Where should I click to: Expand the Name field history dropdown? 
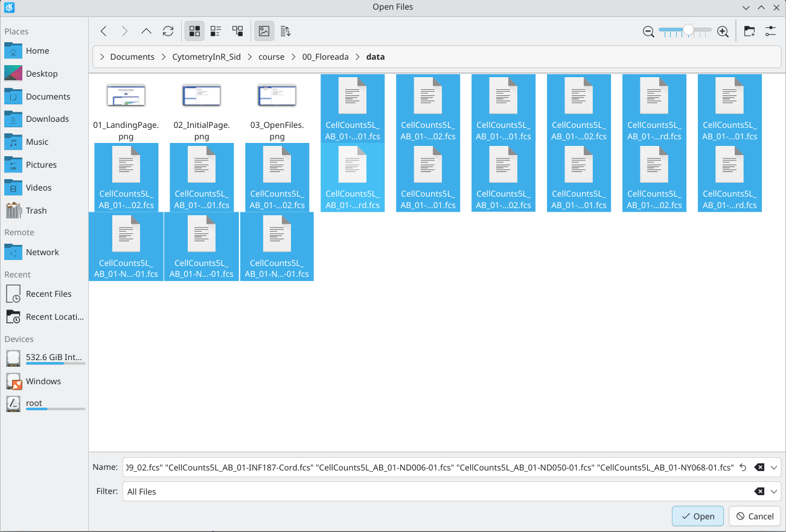[x=775, y=467]
